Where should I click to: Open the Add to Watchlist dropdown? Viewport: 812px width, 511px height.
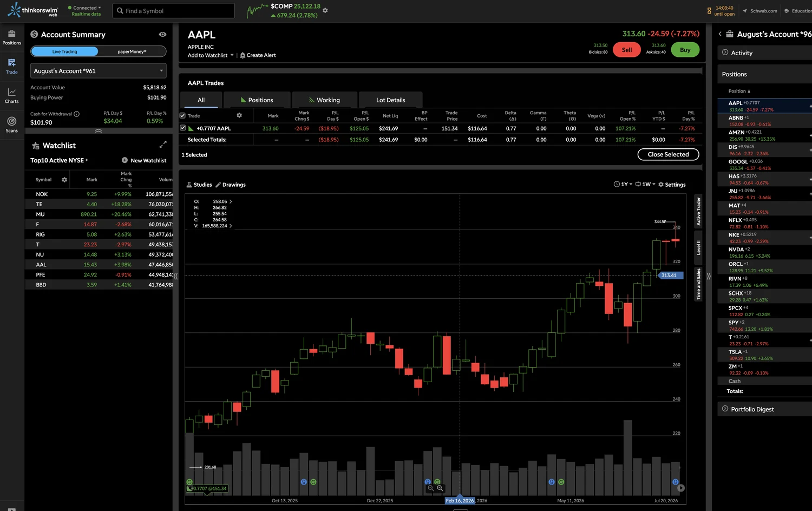(211, 55)
